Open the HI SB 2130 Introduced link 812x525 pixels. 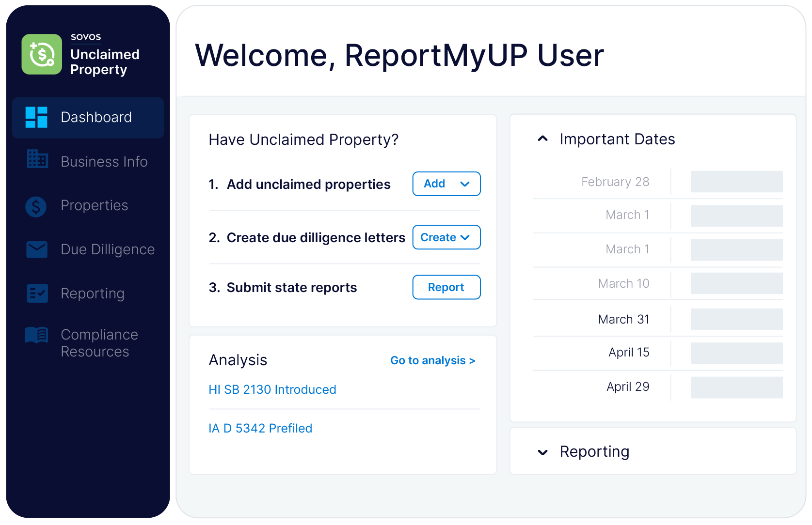pos(272,389)
